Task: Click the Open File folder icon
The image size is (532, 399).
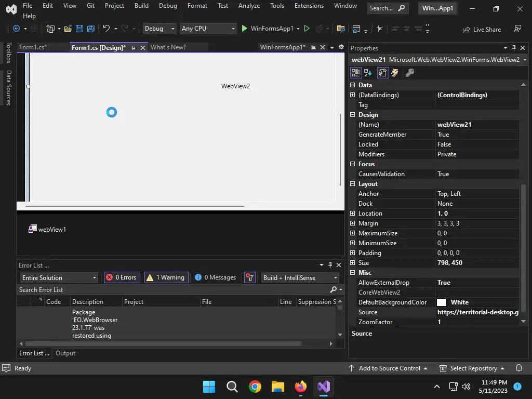Action: tap(68, 29)
